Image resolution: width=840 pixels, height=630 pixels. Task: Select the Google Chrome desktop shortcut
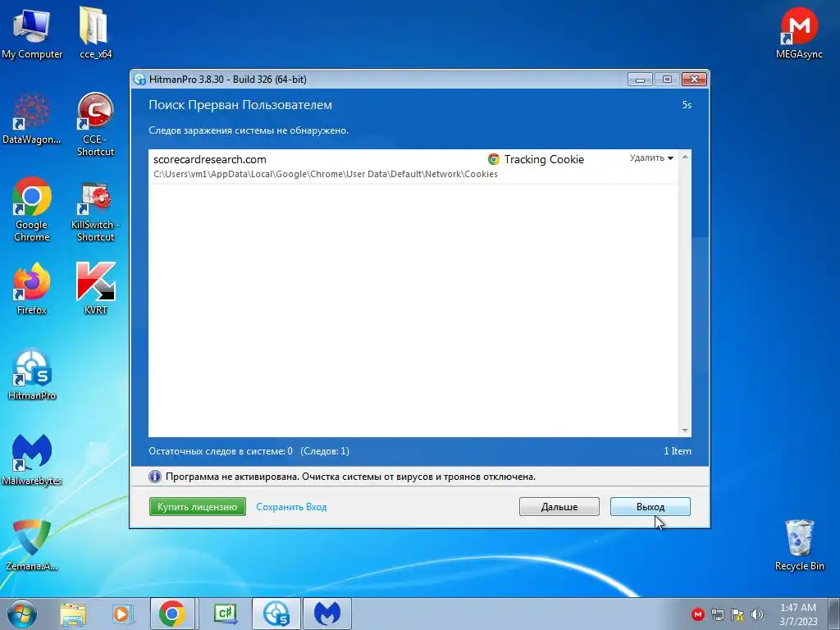click(32, 209)
